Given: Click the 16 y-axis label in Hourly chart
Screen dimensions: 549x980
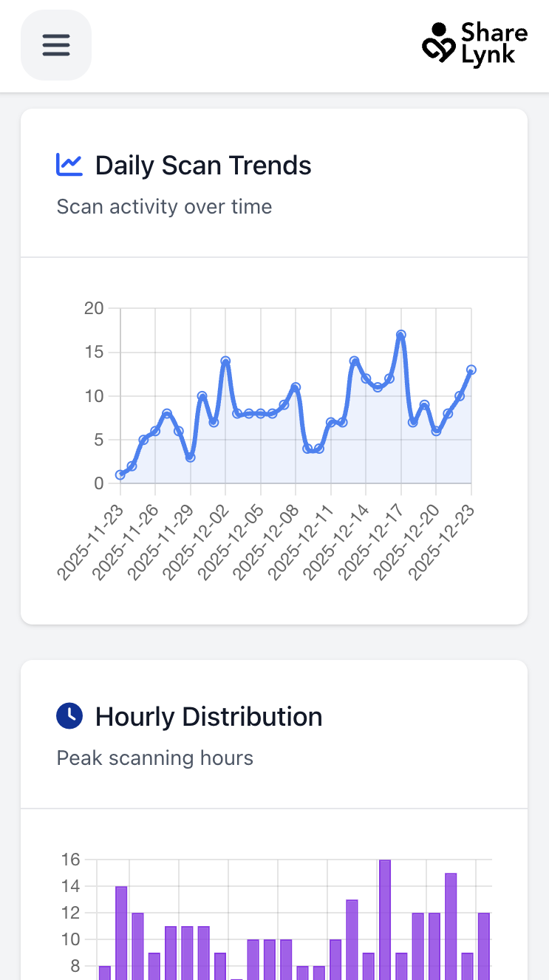Looking at the screenshot, I should click(70, 860).
